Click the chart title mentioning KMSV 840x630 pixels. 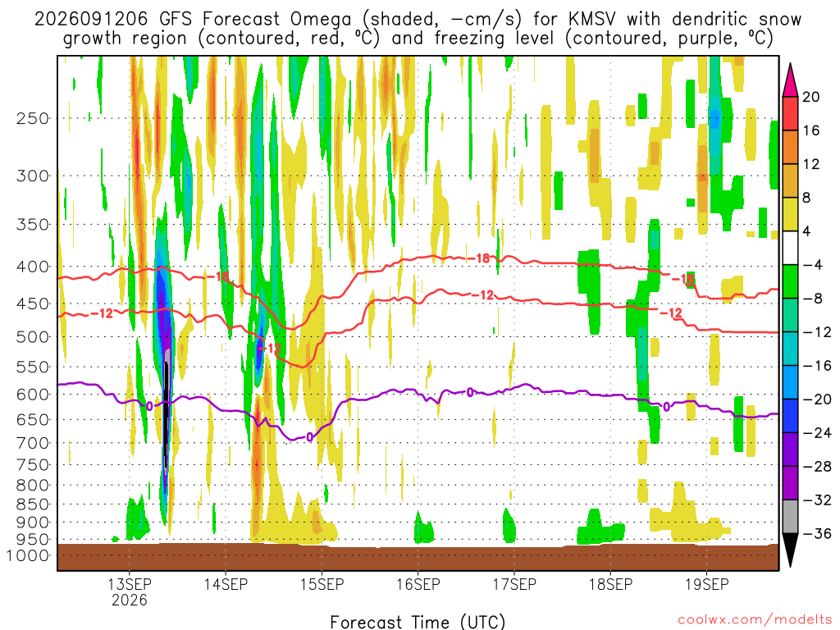418,29
